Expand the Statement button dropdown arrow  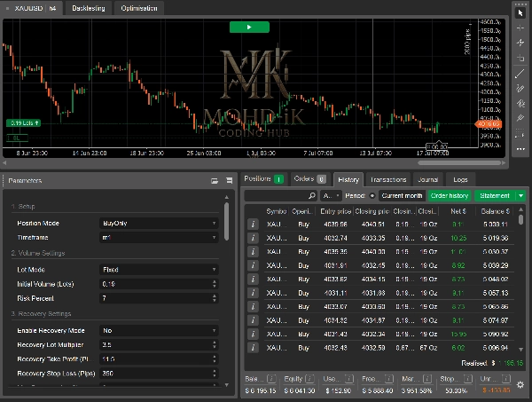(520, 196)
